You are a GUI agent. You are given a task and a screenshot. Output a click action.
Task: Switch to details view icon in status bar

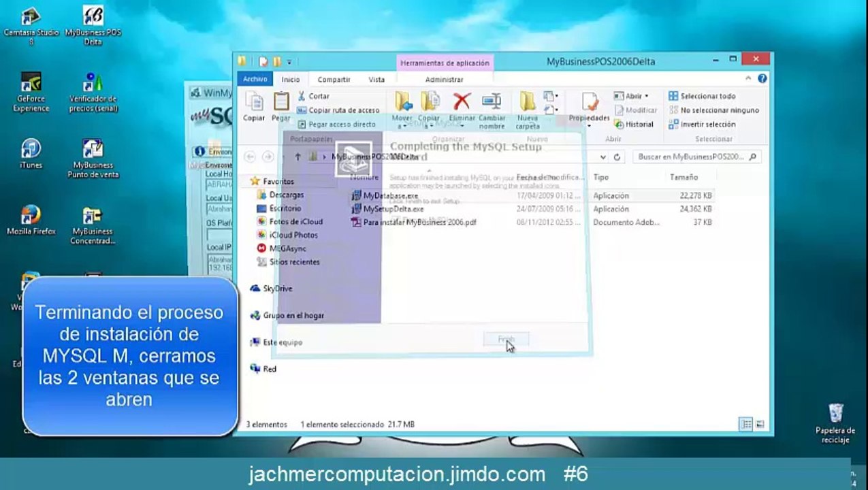[746, 424]
